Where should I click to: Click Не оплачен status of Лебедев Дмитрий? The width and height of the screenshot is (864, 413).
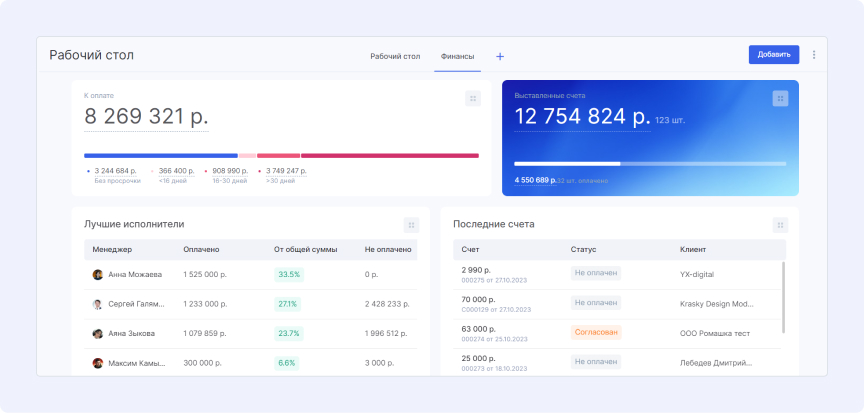596,362
